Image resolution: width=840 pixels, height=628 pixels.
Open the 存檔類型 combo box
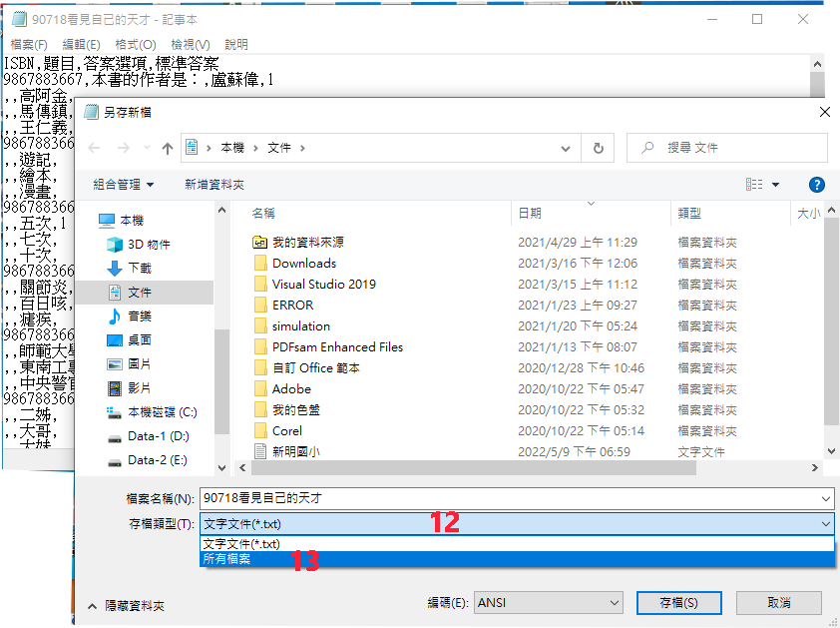(x=517, y=524)
